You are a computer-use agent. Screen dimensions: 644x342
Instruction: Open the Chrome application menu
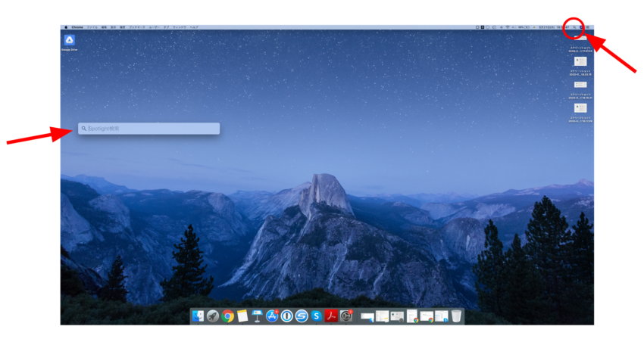click(x=77, y=27)
